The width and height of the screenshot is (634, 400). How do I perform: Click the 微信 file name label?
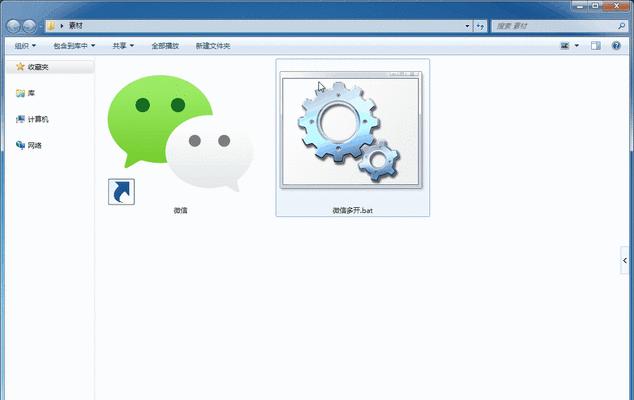[180, 210]
